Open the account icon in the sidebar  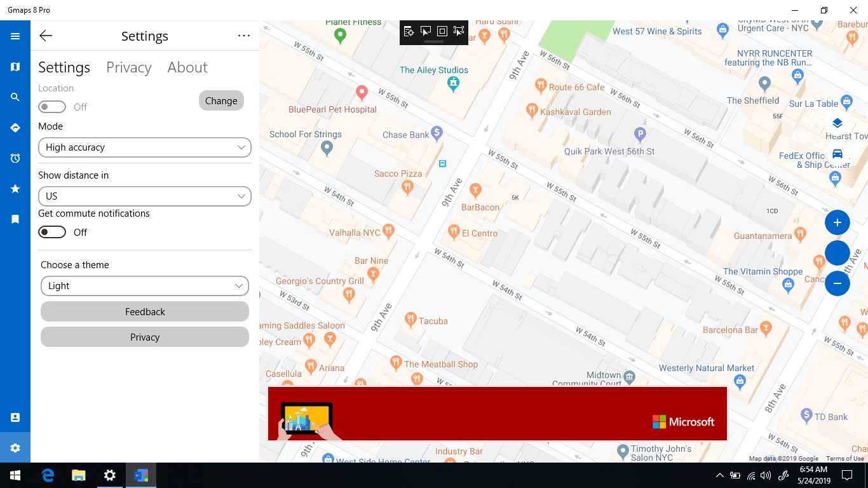tap(15, 417)
